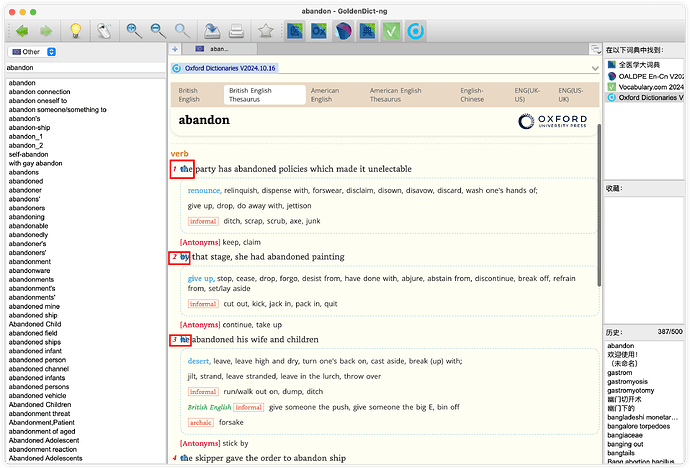Switch to the English-Chinese tab
Image resolution: width=690 pixels, height=468 pixels.
[x=472, y=95]
